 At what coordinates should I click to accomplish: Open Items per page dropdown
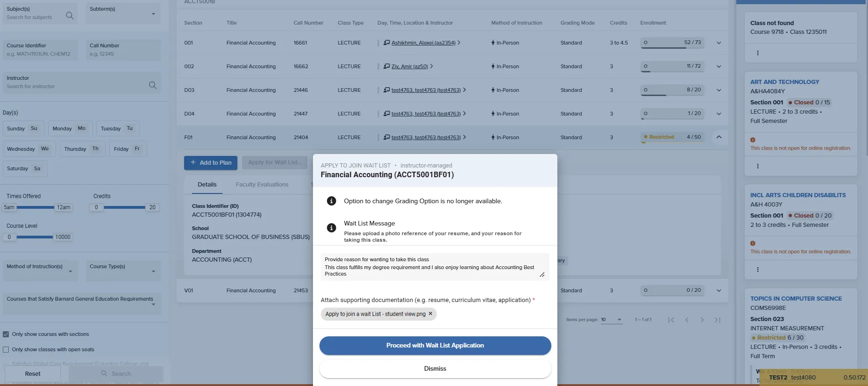point(611,320)
